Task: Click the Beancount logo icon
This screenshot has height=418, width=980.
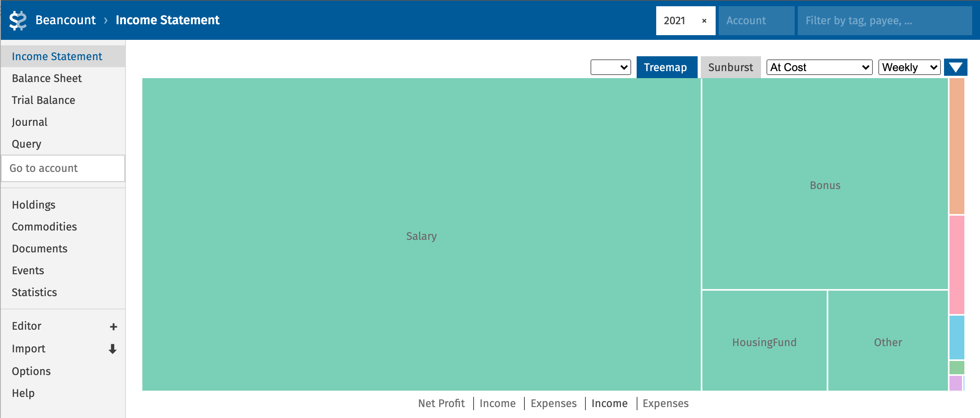Action: click(x=18, y=20)
